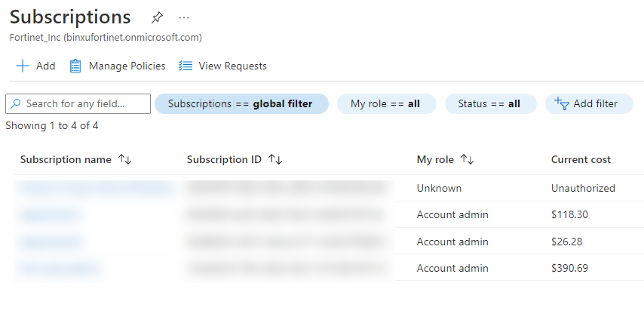Open the first blurred subscription name link
Image resolution: width=644 pixels, height=314 pixels.
pyautogui.click(x=94, y=188)
